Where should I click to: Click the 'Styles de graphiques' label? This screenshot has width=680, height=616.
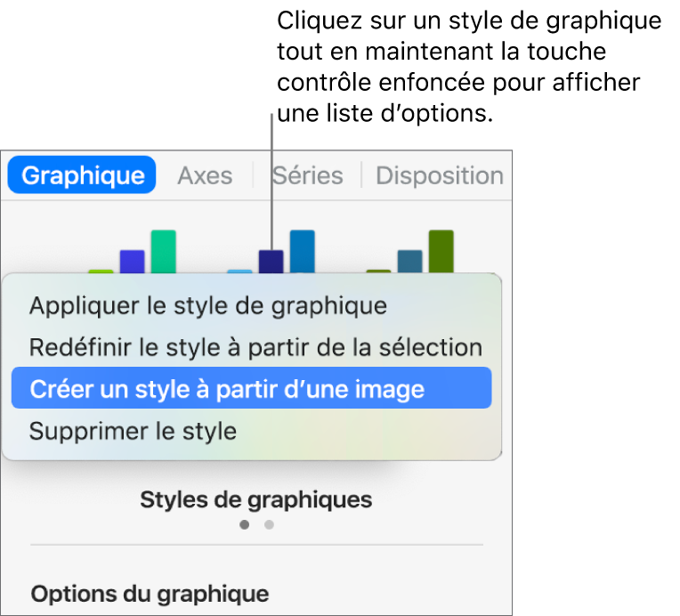[255, 500]
